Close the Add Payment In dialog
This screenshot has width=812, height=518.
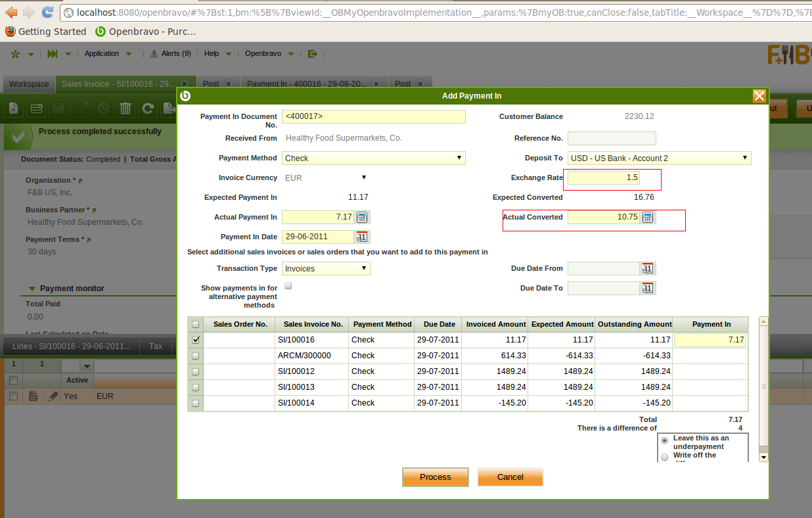pos(759,96)
